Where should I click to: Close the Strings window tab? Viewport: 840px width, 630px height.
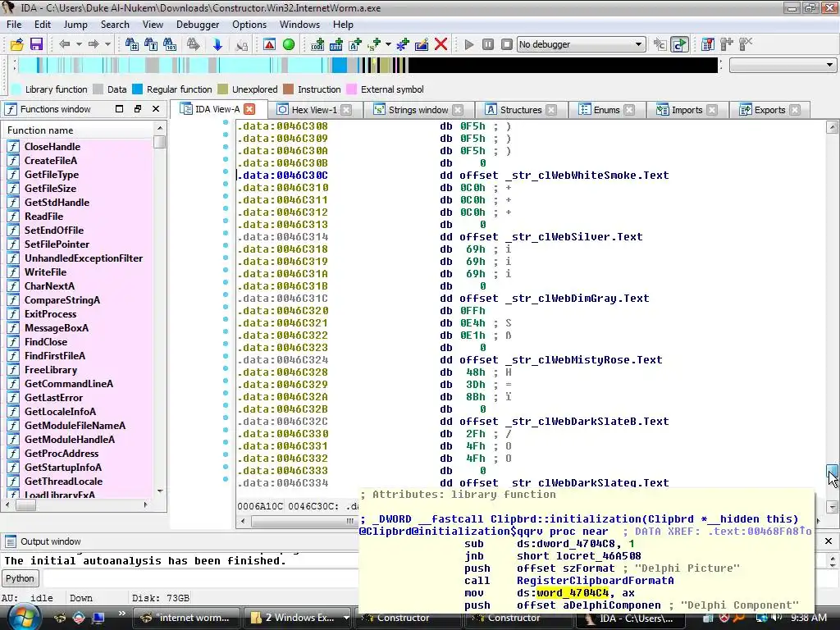[x=458, y=110]
